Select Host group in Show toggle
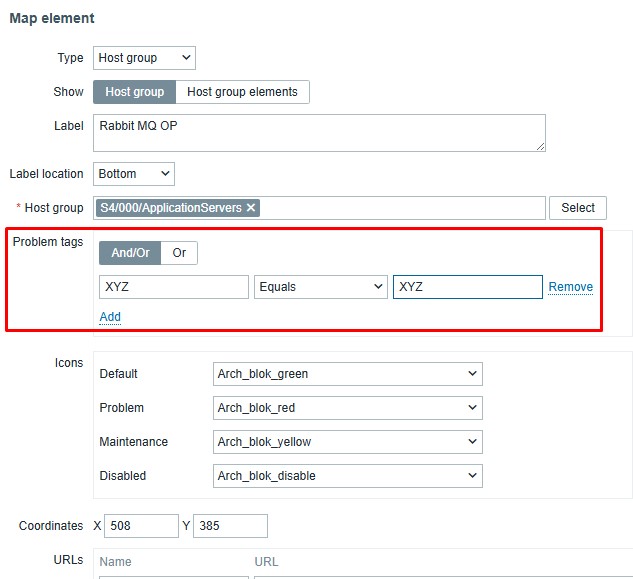This screenshot has height=579, width=633. (x=134, y=92)
